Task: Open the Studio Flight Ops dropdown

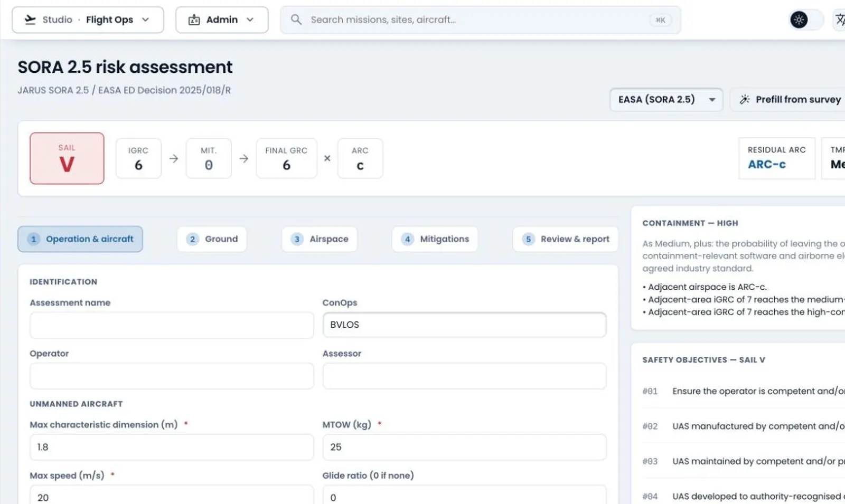Action: (x=88, y=20)
